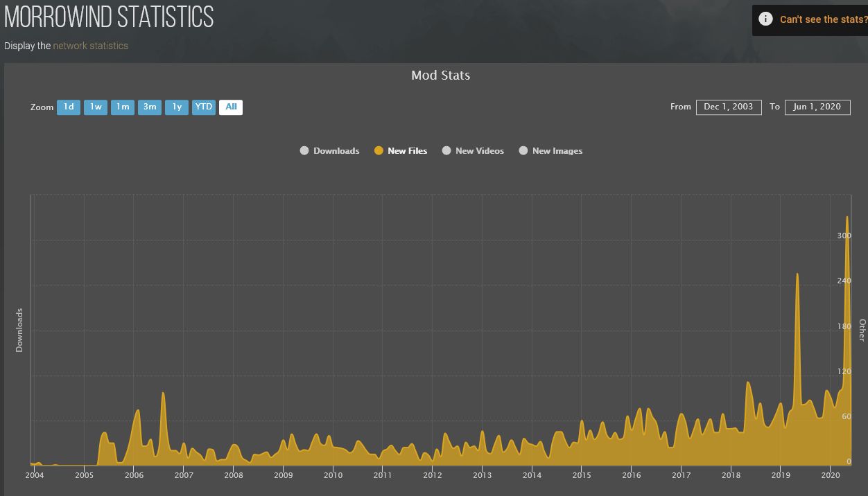Open the network statistics link
This screenshot has width=868, height=496.
click(91, 46)
